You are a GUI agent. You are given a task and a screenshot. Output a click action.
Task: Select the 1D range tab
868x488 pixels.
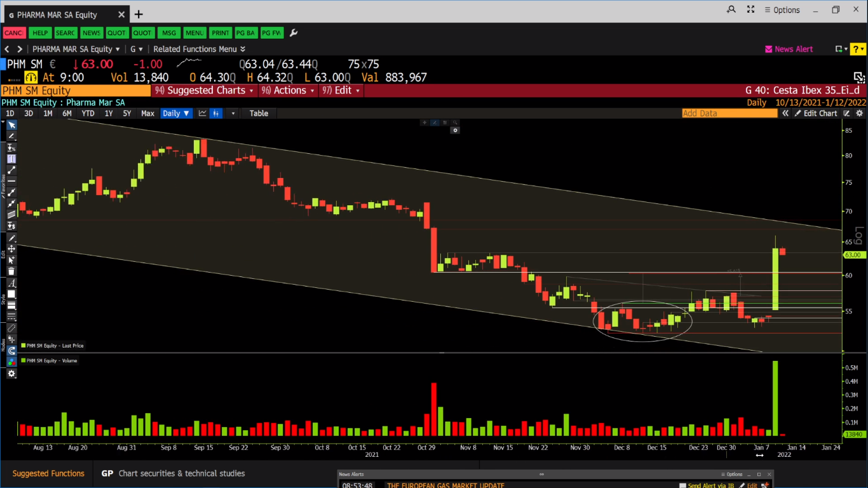[10, 113]
